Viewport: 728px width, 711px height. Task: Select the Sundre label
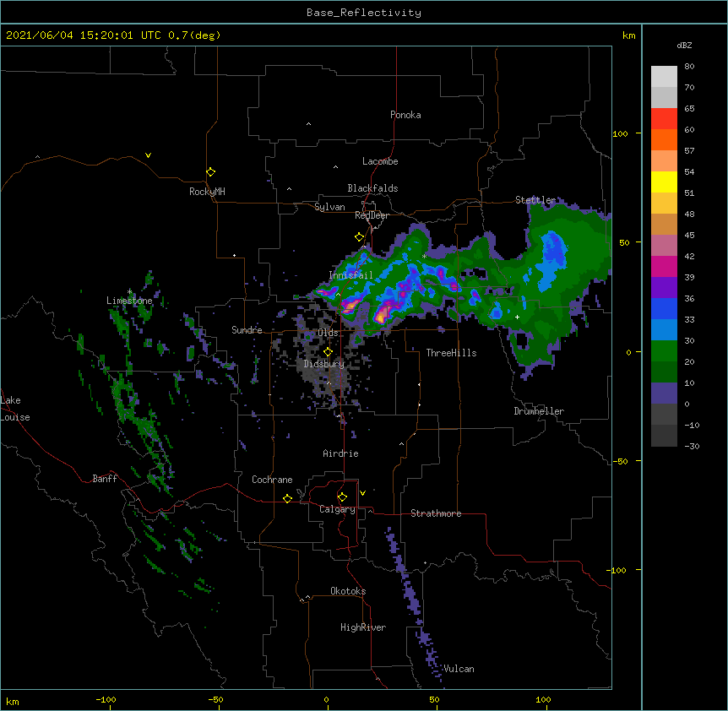(247, 330)
